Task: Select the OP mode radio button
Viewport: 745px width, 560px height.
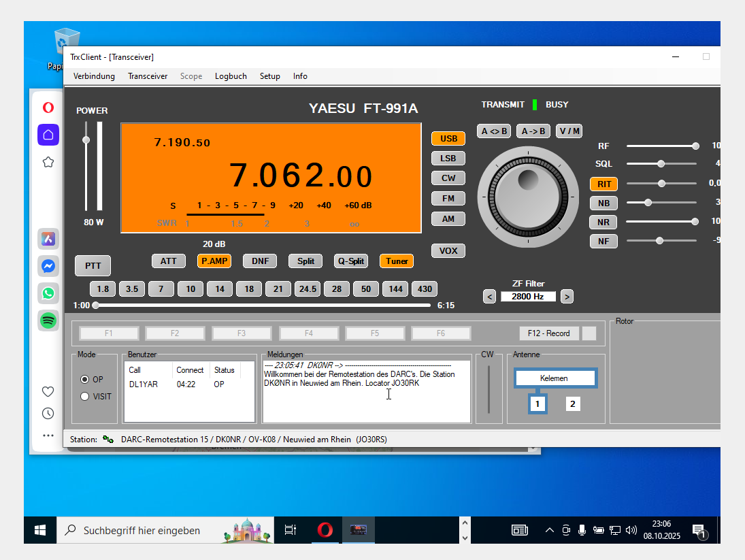Action: pos(85,380)
